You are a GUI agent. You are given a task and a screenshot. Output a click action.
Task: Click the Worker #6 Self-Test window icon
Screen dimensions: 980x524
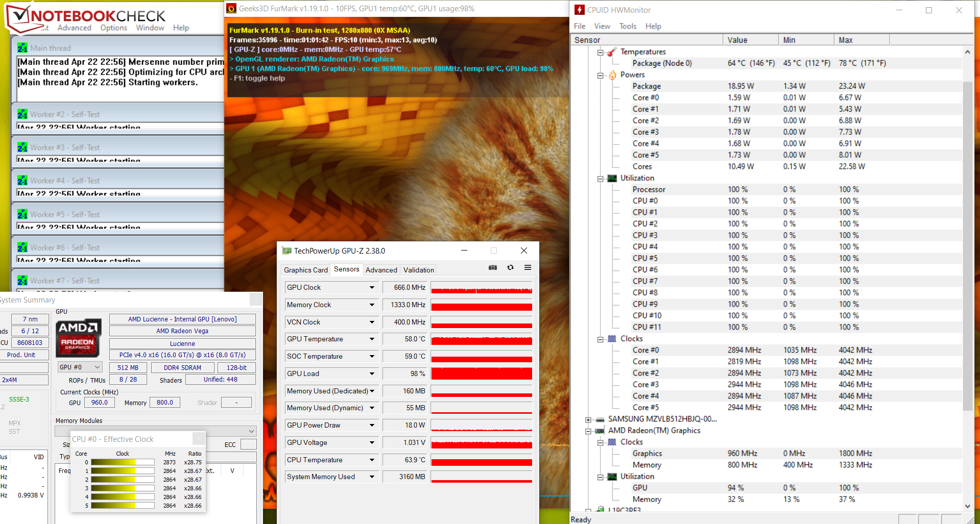(x=22, y=247)
